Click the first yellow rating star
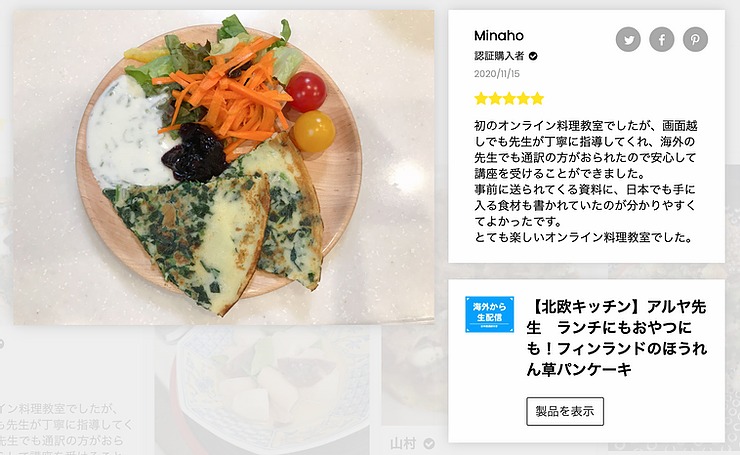Viewport: 740px width, 455px height. point(480,99)
